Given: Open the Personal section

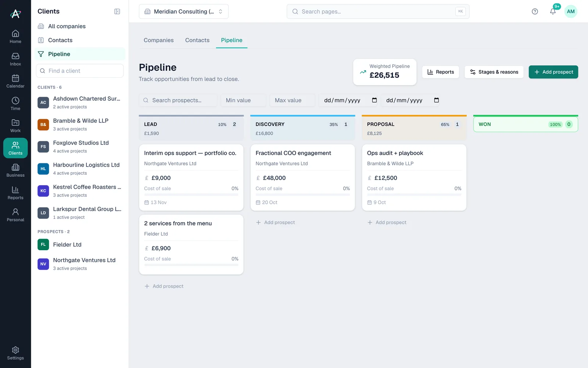Looking at the screenshot, I should [x=15, y=215].
